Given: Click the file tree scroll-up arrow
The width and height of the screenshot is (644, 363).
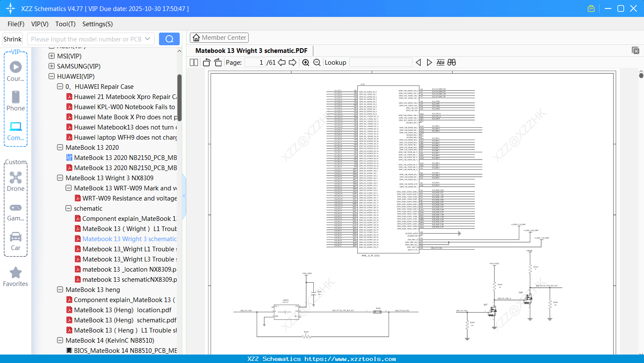Looking at the screenshot, I should pyautogui.click(x=179, y=51).
